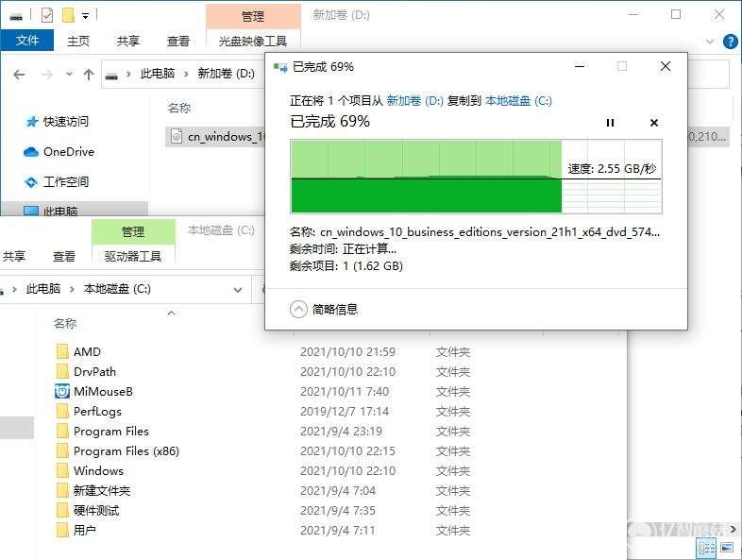Click date 2019/12/7 17:14 of PerfLogs
Image resolution: width=742 pixels, height=560 pixels.
(x=345, y=412)
